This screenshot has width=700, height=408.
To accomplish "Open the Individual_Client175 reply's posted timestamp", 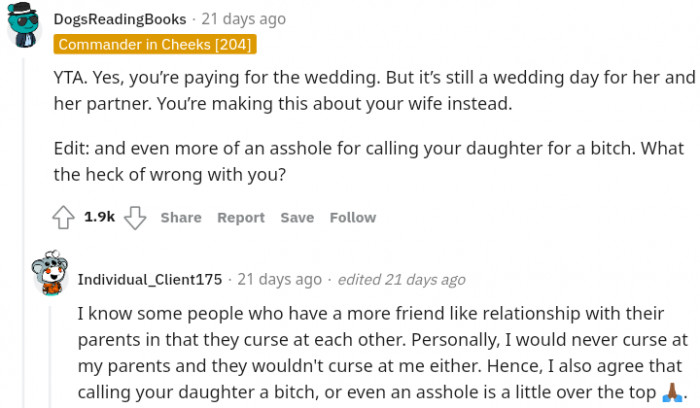I will [x=279, y=279].
